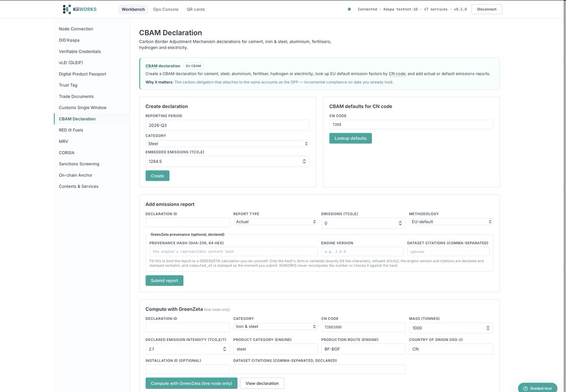Click the Create button
Image resolution: width=566 pixels, height=392 pixels.
[x=157, y=176]
